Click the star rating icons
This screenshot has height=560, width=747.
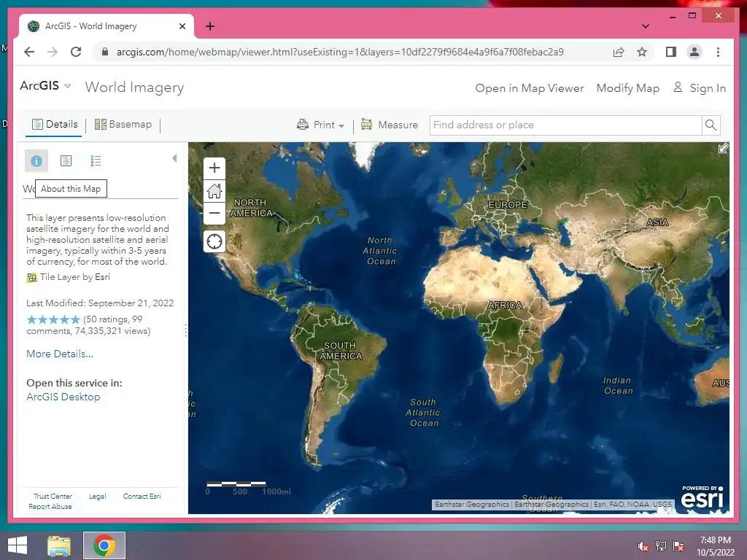click(x=53, y=319)
